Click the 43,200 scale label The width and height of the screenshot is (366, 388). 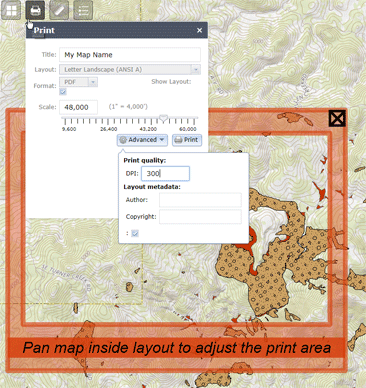coord(148,129)
